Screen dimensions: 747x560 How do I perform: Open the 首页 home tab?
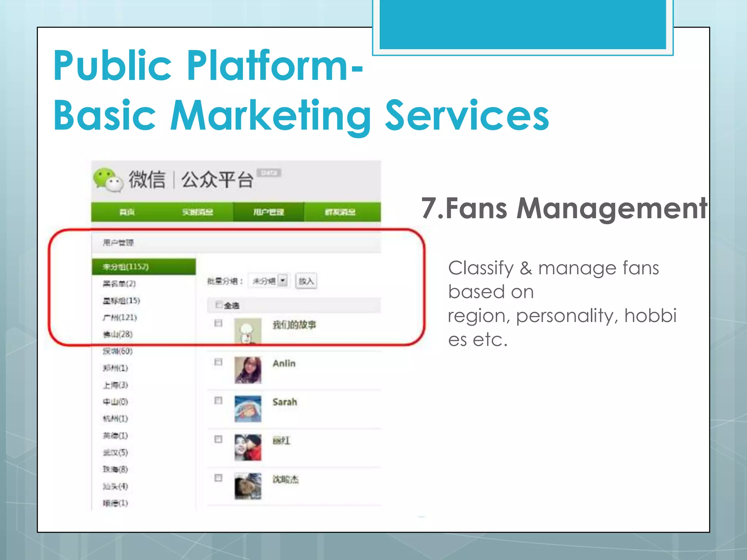[127, 212]
